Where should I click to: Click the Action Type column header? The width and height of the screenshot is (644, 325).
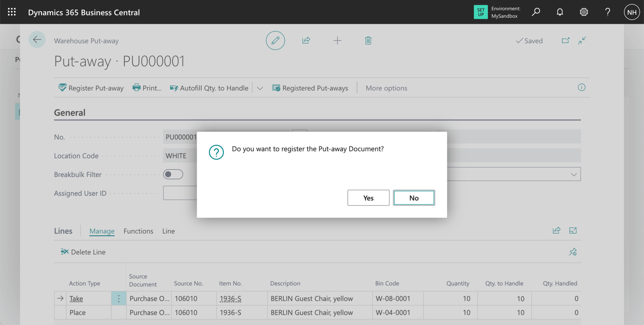tap(85, 283)
